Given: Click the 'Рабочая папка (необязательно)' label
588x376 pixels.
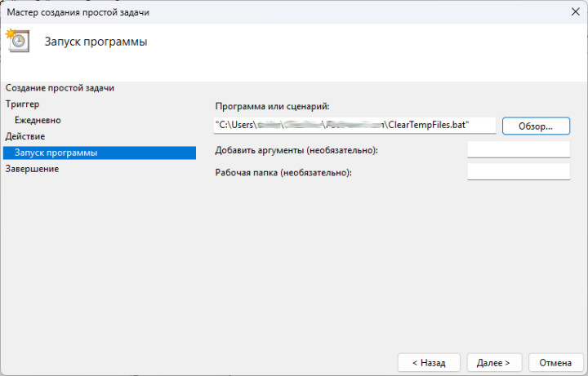Looking at the screenshot, I should pos(283,172).
